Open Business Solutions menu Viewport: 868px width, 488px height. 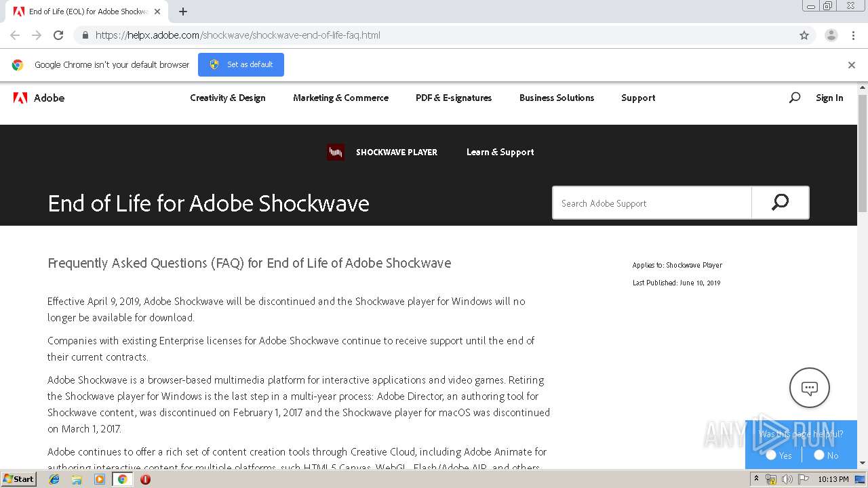[557, 98]
